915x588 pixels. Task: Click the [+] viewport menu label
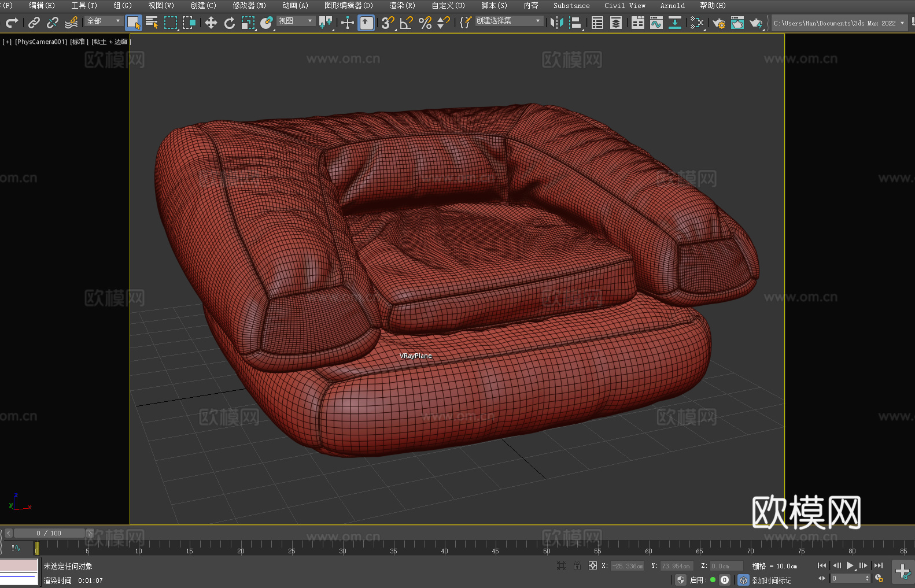pos(7,42)
